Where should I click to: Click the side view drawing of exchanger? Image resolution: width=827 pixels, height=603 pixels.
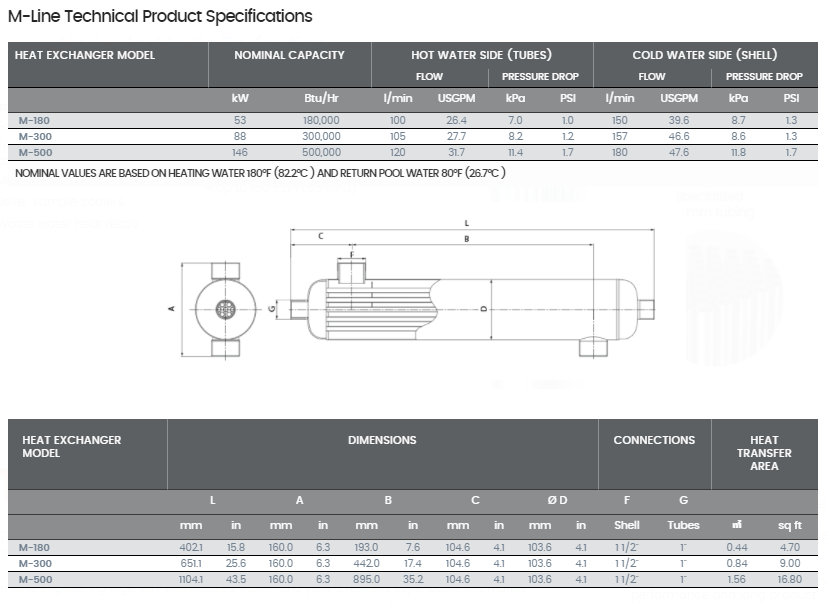click(472, 310)
